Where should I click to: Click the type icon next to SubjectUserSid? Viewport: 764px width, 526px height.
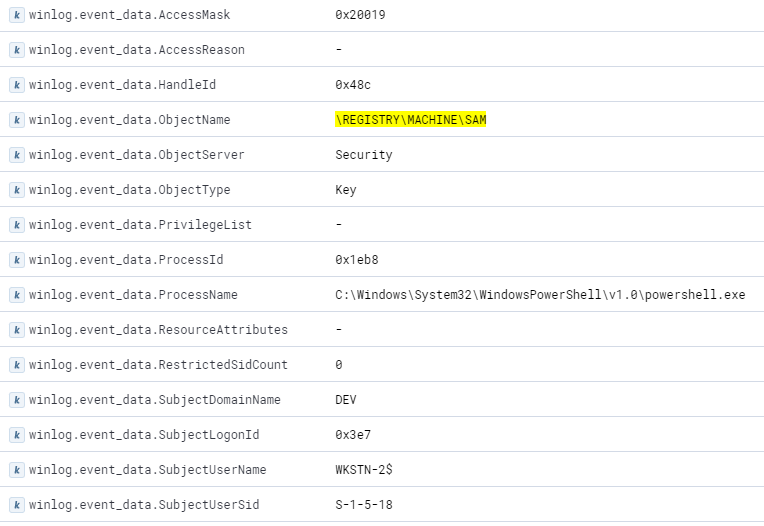point(16,505)
